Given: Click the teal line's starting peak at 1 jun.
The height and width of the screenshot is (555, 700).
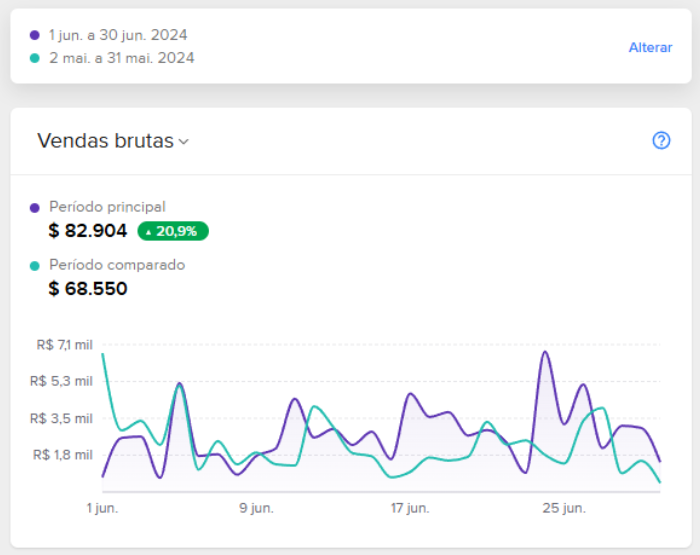Looking at the screenshot, I should (x=103, y=355).
